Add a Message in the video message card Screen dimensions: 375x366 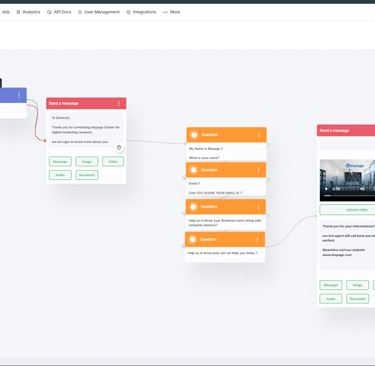click(x=331, y=285)
